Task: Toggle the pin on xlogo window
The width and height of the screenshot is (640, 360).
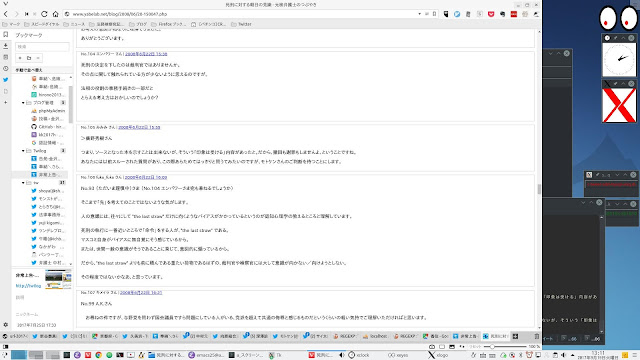Action: click(615, 84)
